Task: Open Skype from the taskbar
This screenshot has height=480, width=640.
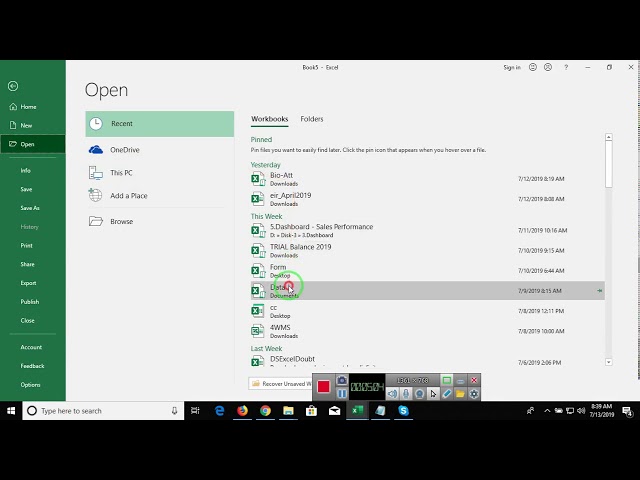Action: [x=403, y=411]
